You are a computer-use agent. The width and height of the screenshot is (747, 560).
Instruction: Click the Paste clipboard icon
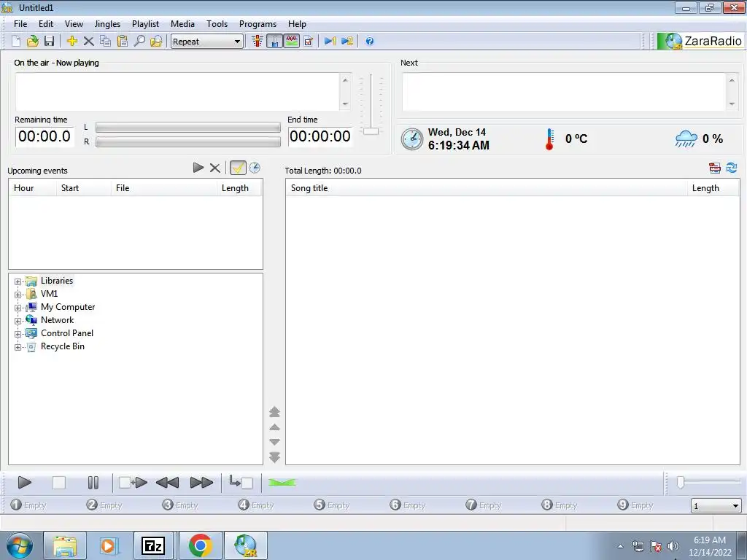pos(123,42)
